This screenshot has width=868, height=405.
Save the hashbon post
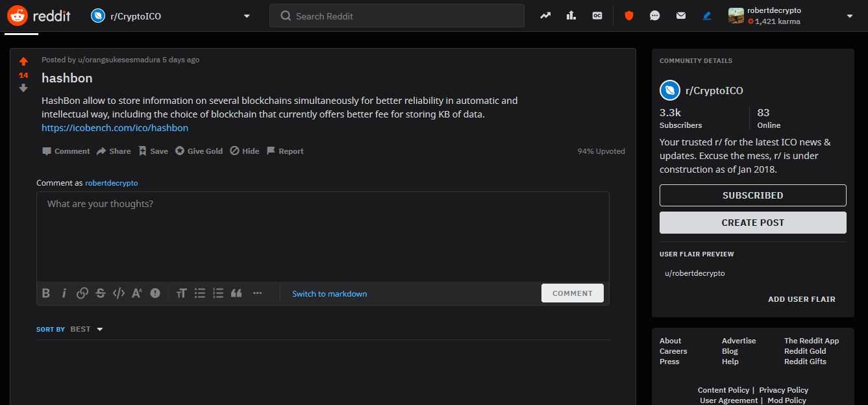(153, 151)
